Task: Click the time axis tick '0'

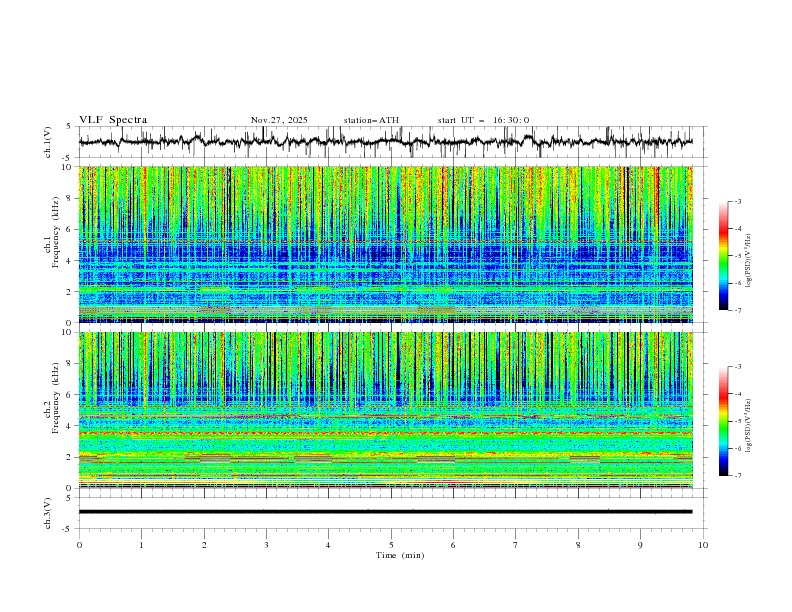Action: coord(79,545)
